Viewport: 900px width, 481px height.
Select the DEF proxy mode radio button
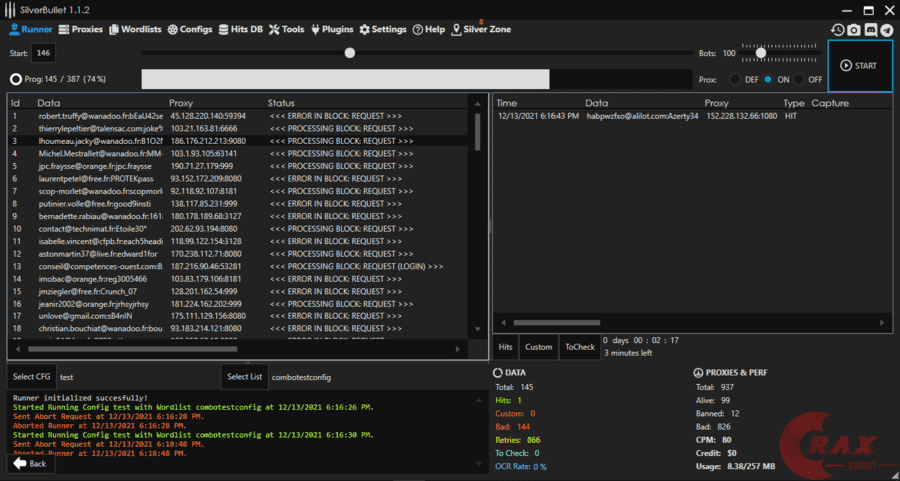[x=736, y=79]
